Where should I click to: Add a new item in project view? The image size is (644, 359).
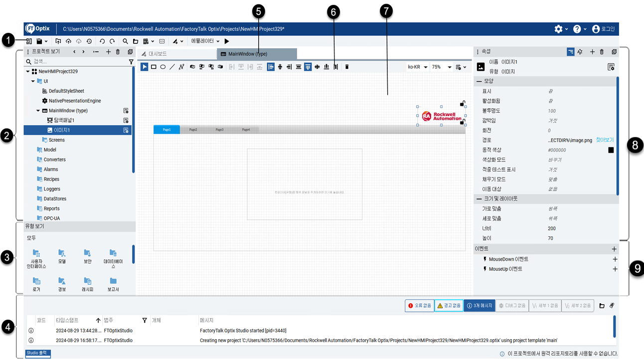click(108, 51)
